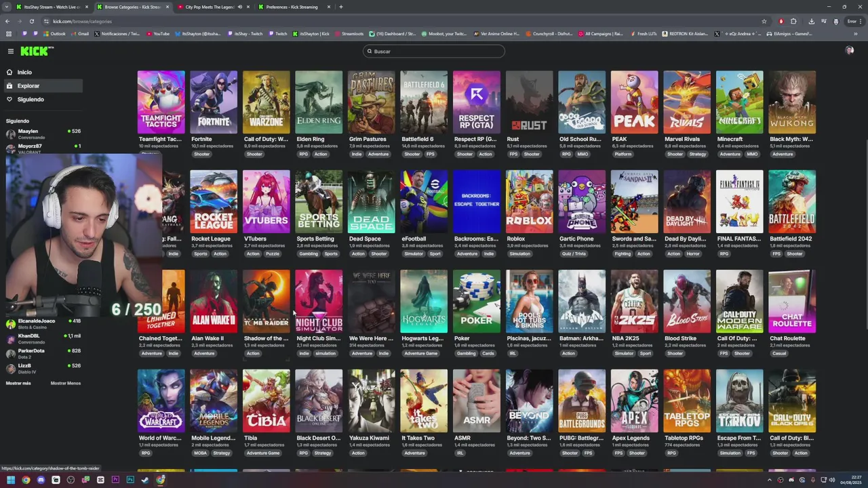This screenshot has height=488, width=868.
Task: Go to Inicio in sidebar
Action: click(44, 72)
